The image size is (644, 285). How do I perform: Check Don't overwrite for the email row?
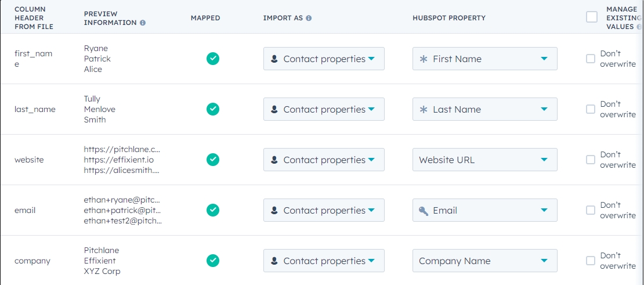pos(591,210)
